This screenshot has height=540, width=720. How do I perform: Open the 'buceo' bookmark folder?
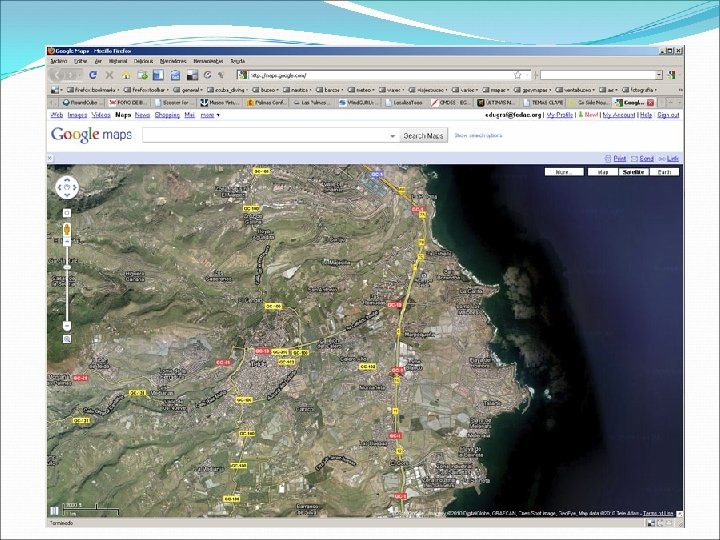[x=265, y=90]
